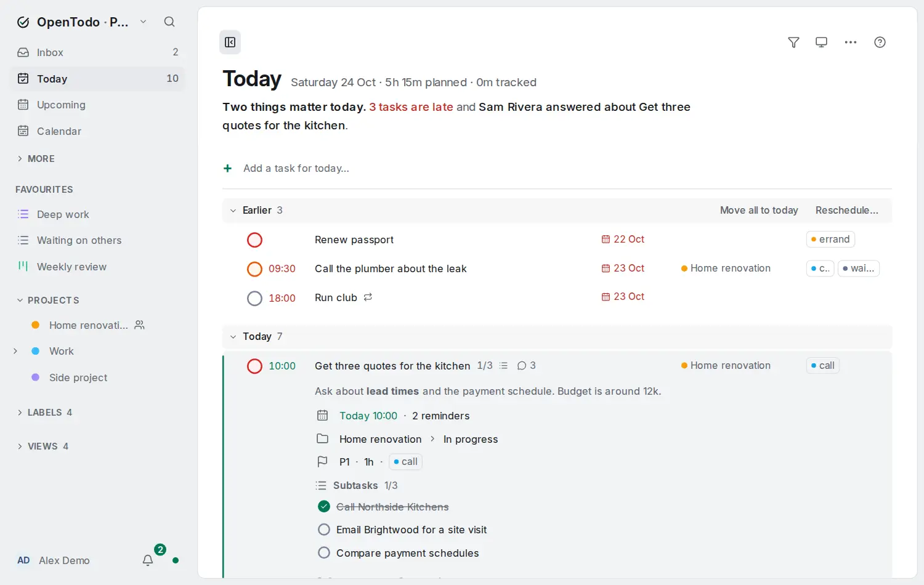Go to Upcoming view

click(x=98, y=105)
